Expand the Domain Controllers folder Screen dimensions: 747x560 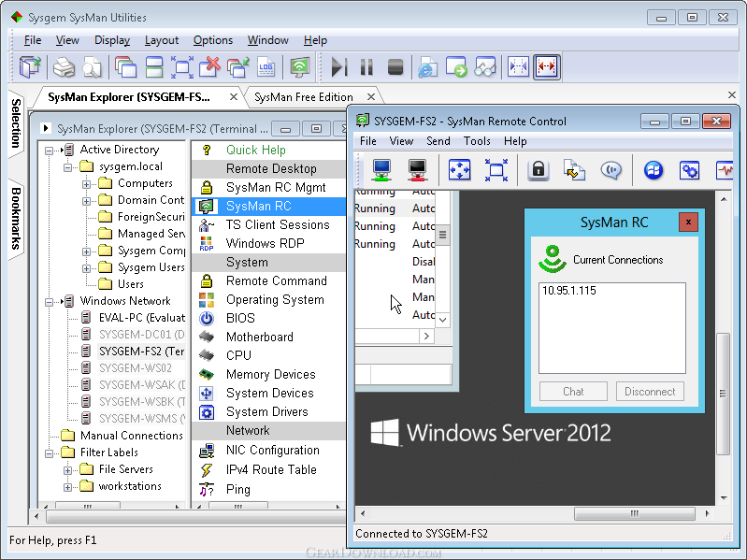coord(86,201)
